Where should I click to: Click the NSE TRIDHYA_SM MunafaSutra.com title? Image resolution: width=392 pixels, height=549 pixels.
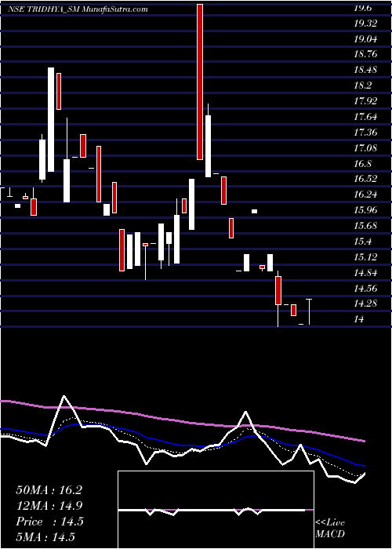pyautogui.click(x=78, y=9)
